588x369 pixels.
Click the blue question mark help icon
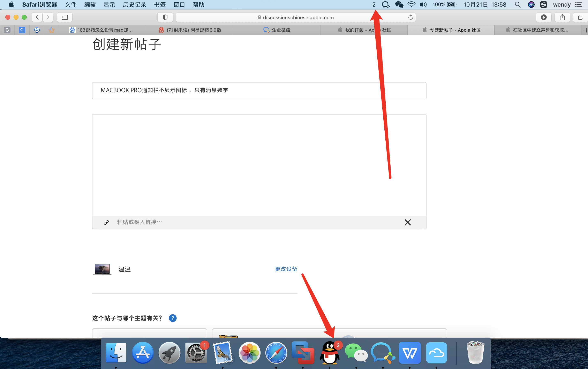click(173, 318)
